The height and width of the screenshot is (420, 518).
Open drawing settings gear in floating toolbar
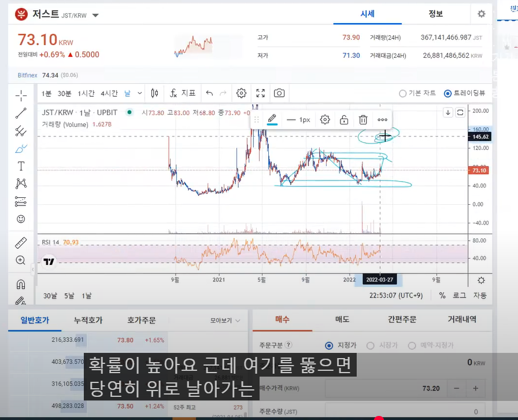pos(325,120)
